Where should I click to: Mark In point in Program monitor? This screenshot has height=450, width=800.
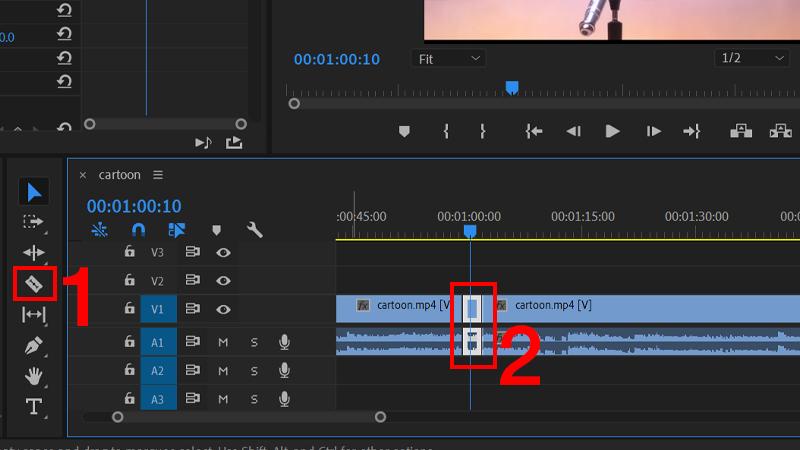pyautogui.click(x=446, y=132)
